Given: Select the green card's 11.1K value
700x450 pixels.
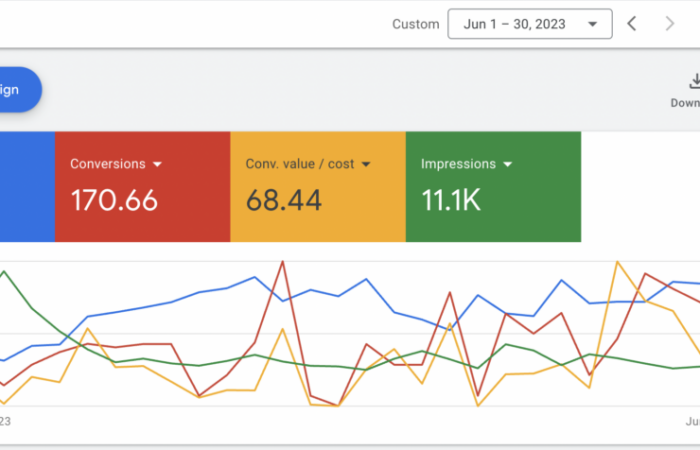Looking at the screenshot, I should tap(451, 200).
